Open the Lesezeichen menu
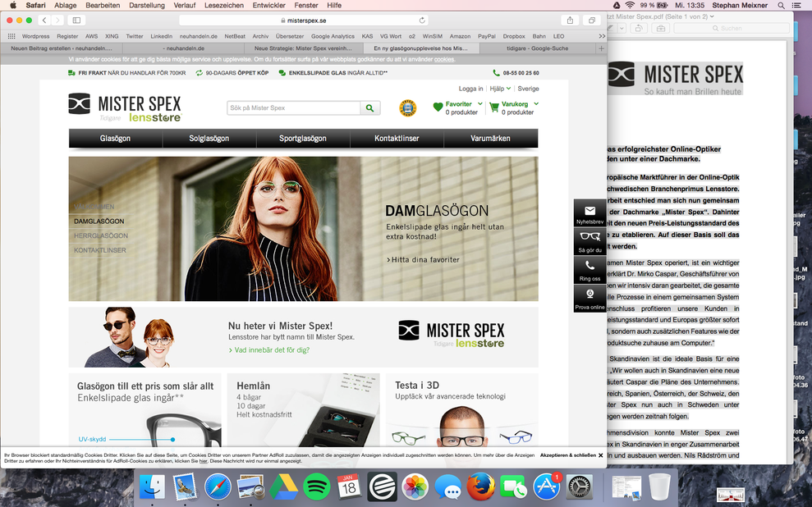This screenshot has width=812, height=507. click(x=224, y=5)
